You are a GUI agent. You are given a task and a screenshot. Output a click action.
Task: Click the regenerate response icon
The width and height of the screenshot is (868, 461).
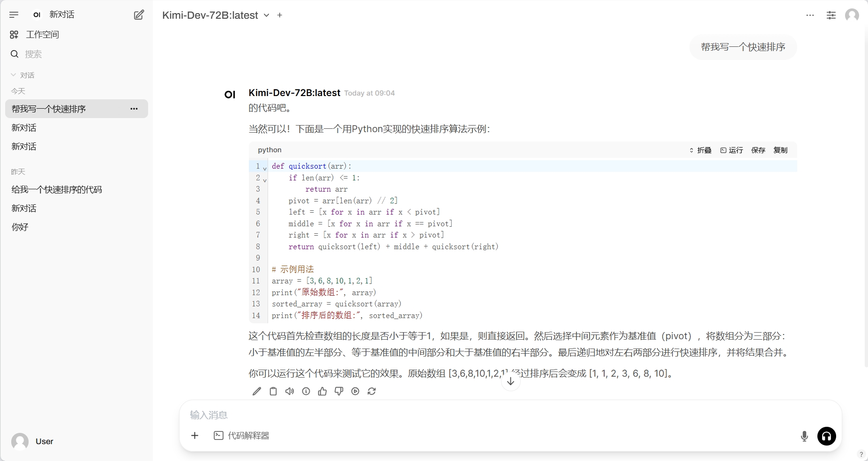coord(372,391)
